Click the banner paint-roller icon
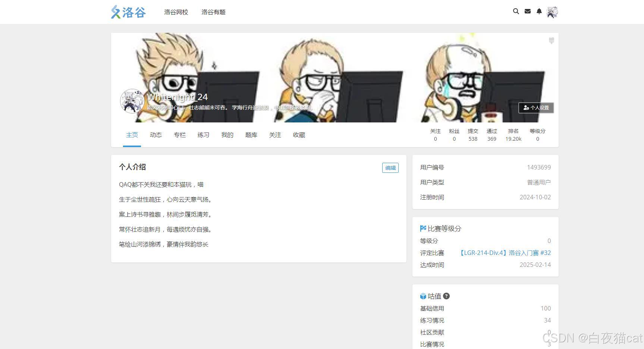Viewport: 644px width, 349px height. pyautogui.click(x=552, y=41)
